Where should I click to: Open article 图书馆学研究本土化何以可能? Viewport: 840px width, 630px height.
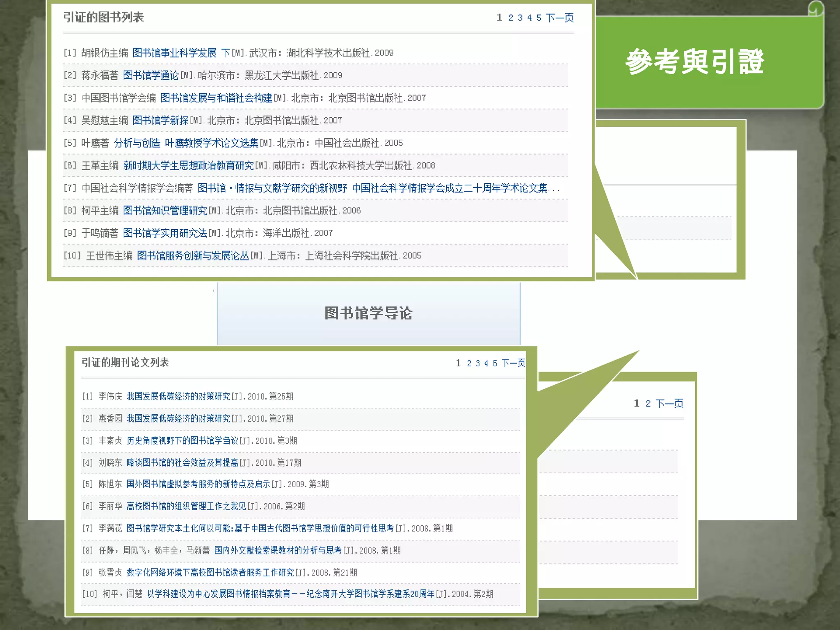[x=260, y=528]
